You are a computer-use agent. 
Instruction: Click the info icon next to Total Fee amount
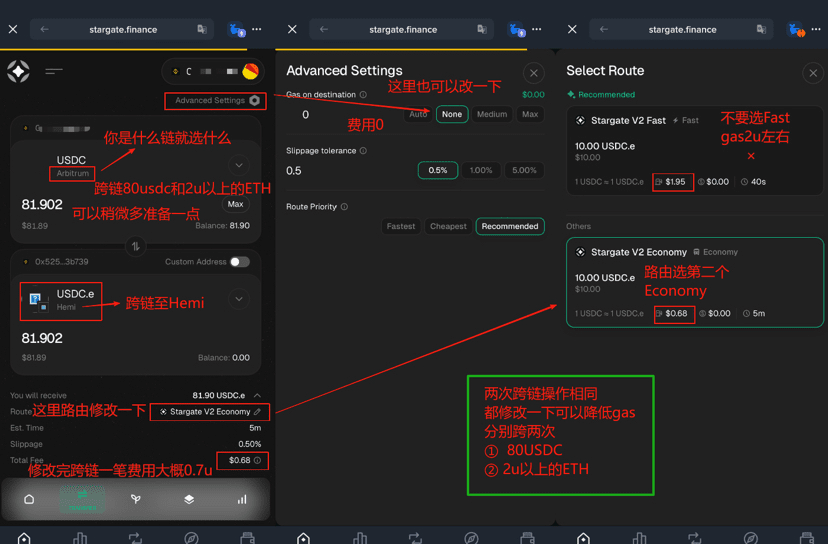(257, 460)
